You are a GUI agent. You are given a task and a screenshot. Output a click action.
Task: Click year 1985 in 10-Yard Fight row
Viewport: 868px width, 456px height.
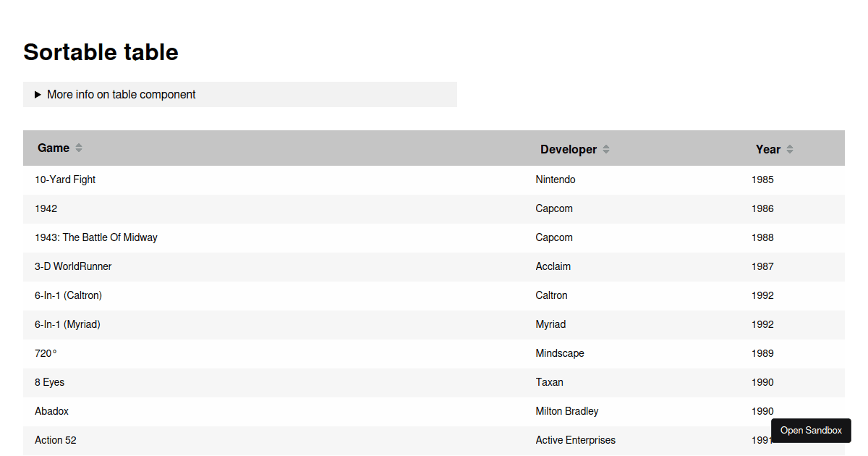point(762,180)
